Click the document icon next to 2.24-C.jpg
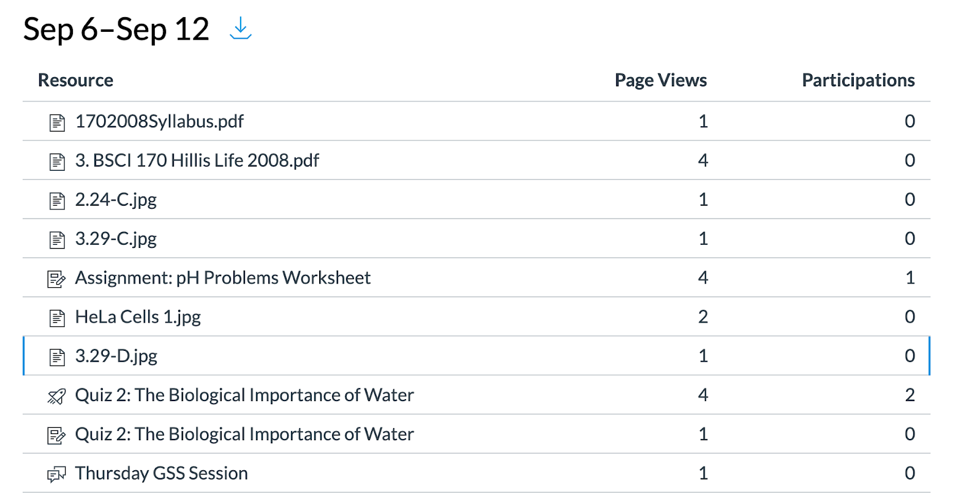 point(57,200)
